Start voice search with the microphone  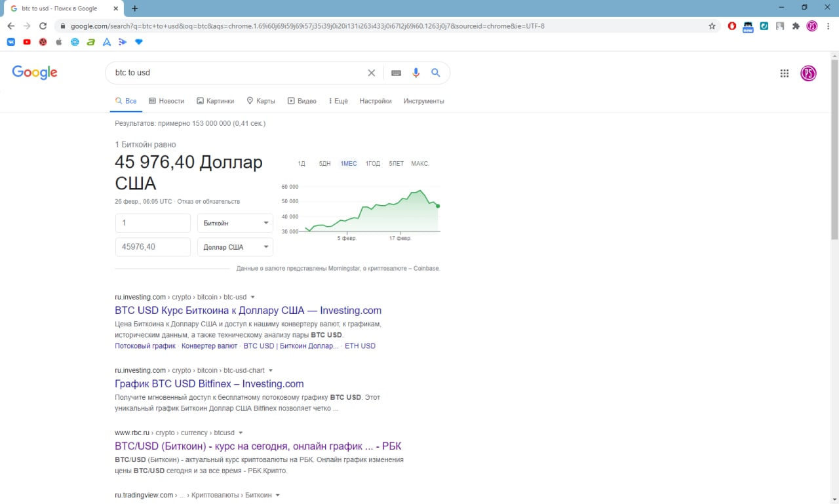[x=416, y=73]
